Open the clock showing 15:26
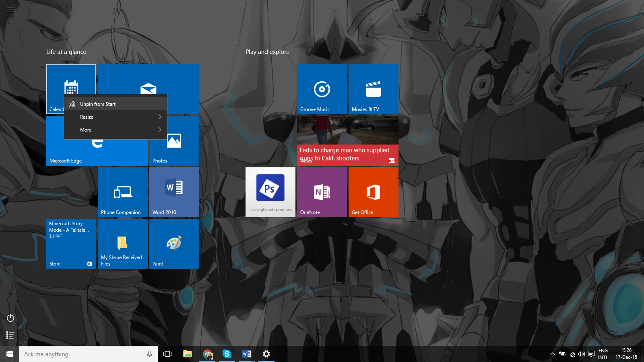The height and width of the screenshot is (362, 644). click(626, 354)
